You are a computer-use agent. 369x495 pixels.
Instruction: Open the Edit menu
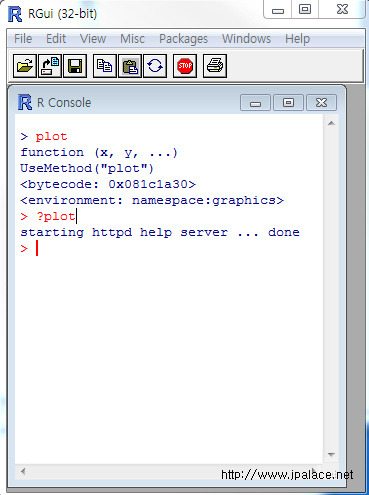(56, 39)
